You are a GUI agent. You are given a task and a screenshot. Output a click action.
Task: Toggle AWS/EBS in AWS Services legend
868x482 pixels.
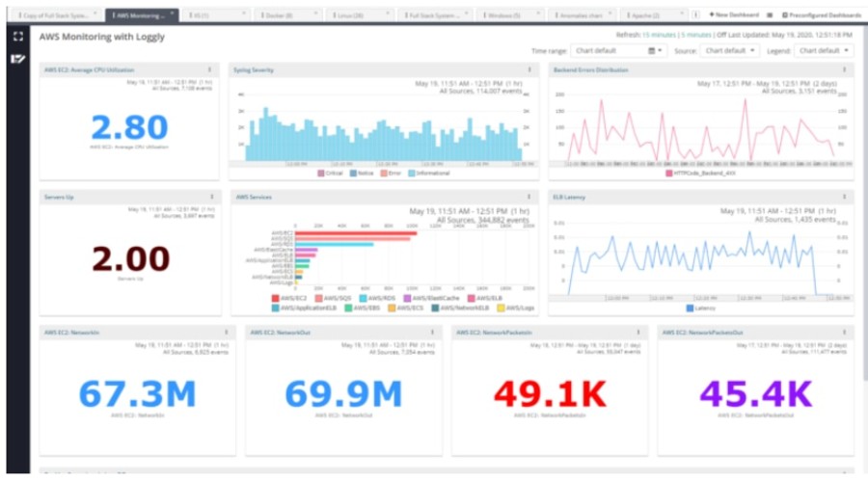[x=362, y=308]
